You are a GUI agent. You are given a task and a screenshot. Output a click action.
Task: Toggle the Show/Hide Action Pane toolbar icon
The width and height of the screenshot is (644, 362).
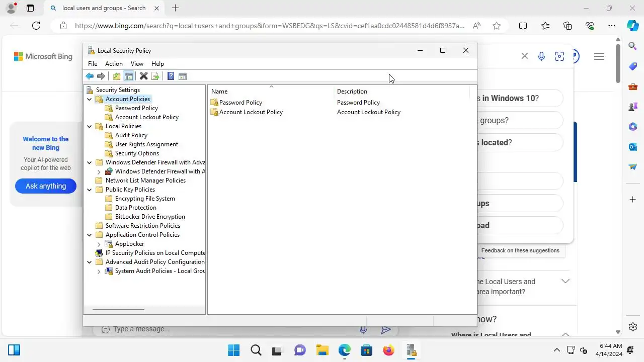(x=183, y=76)
